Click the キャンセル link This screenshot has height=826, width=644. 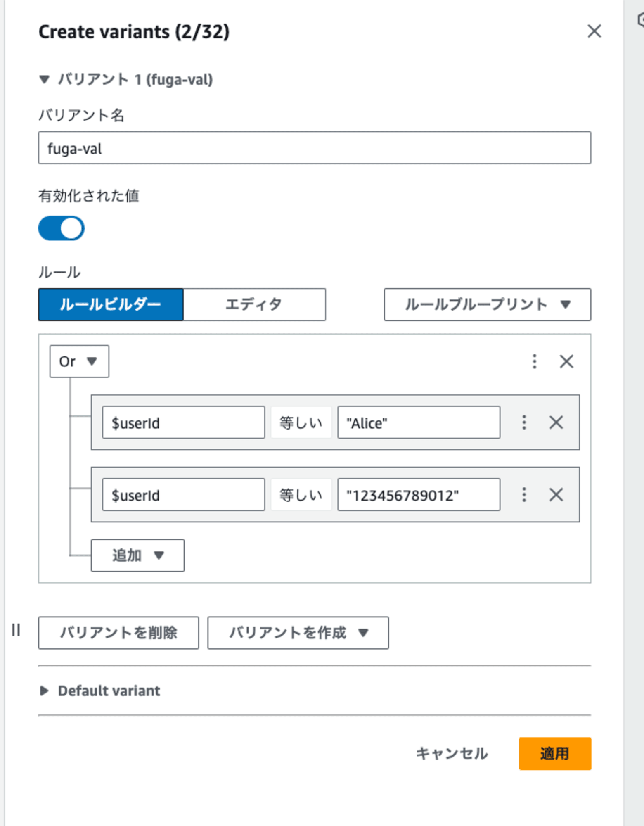[x=452, y=754]
